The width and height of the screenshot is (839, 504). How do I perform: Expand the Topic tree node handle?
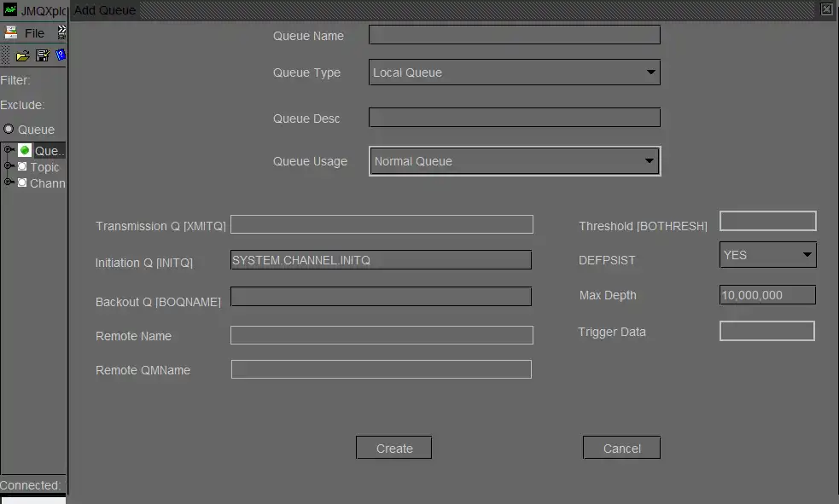9,166
